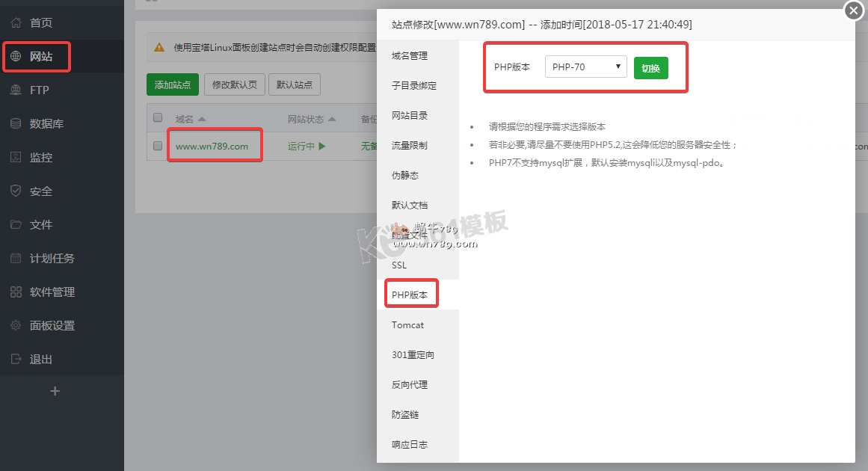Click the gear icon beside 面板设置
The image size is (868, 471).
(16, 325)
